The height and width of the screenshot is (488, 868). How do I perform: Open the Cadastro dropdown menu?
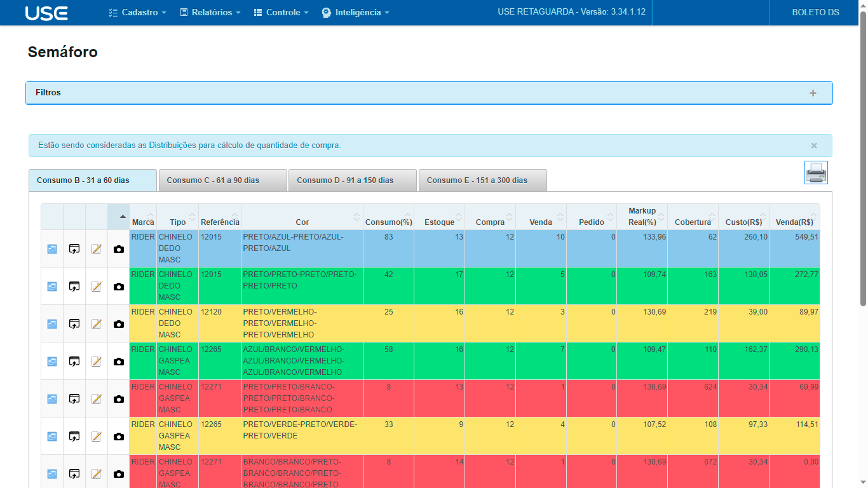pyautogui.click(x=137, y=13)
